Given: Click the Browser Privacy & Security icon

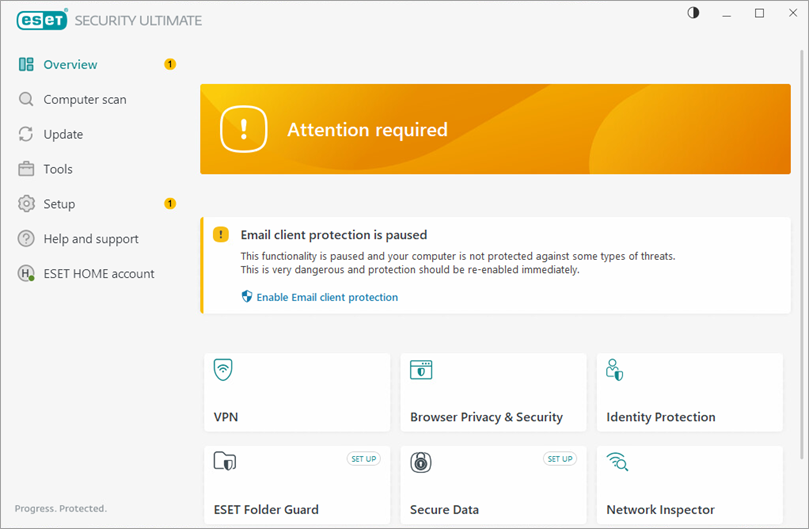Looking at the screenshot, I should tap(421, 370).
